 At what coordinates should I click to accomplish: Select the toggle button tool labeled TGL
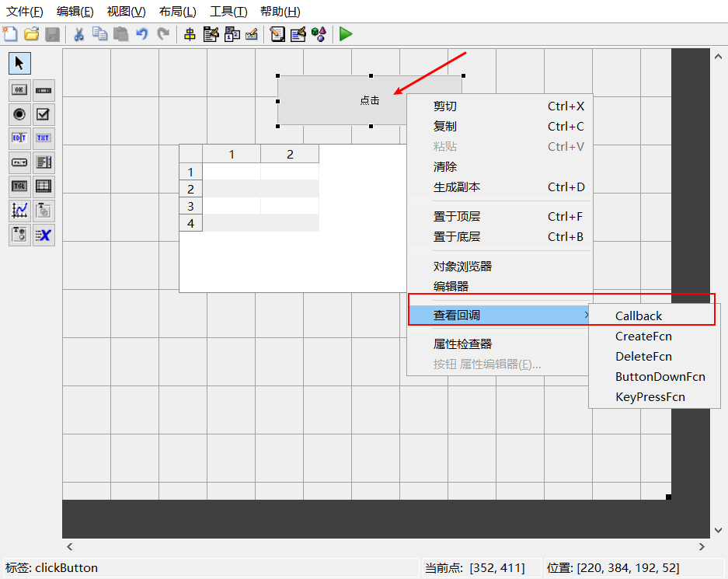click(x=19, y=186)
